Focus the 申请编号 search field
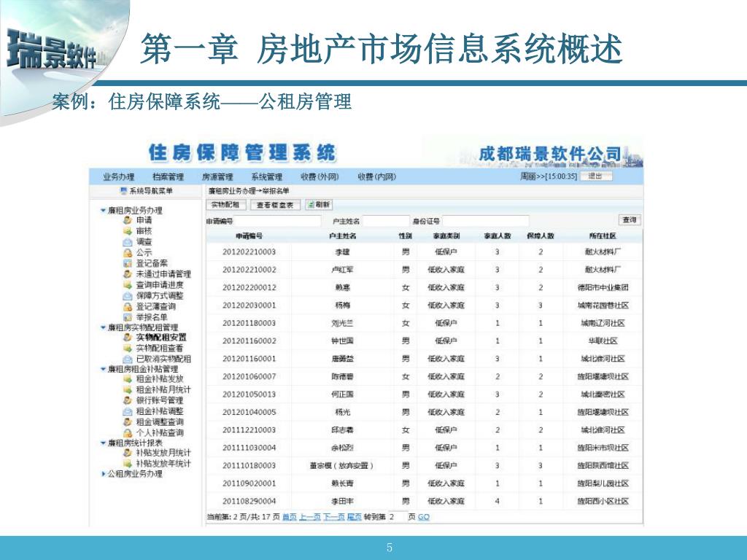 [x=277, y=221]
